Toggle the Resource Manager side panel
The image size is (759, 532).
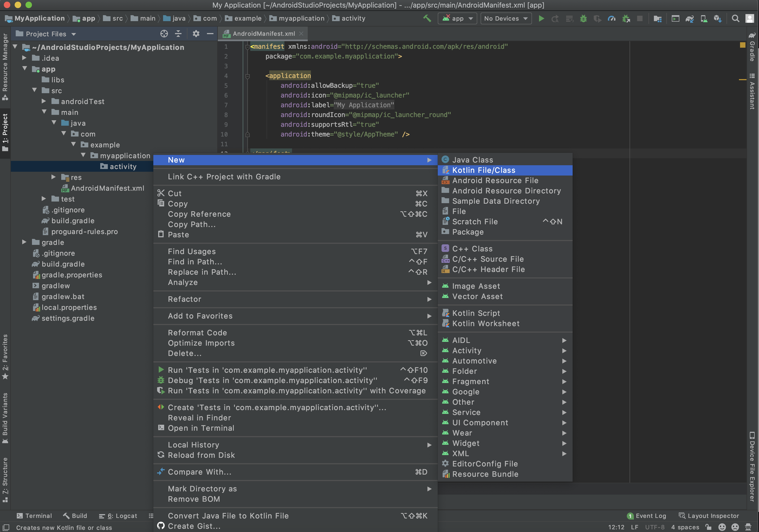(x=5, y=66)
